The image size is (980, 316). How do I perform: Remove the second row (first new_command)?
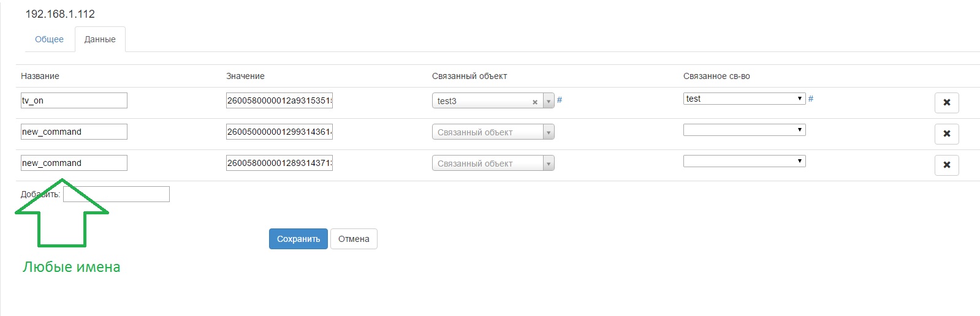(x=946, y=134)
